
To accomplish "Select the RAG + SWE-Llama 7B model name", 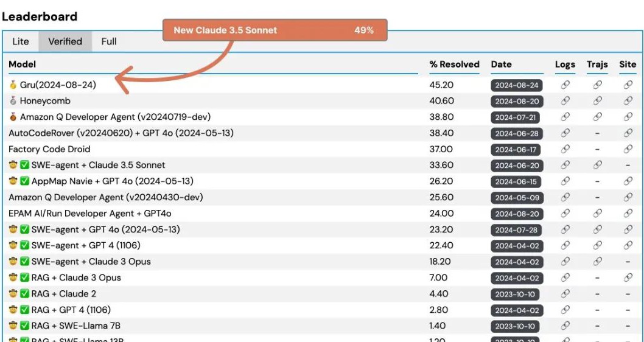I will (x=76, y=326).
